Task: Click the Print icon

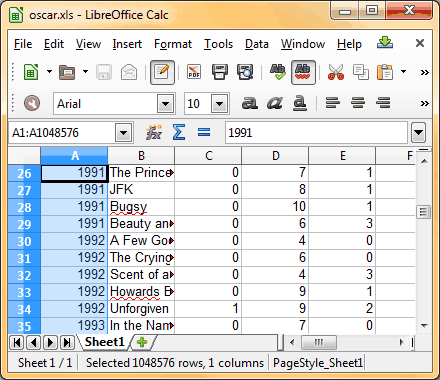Action: 220,72
